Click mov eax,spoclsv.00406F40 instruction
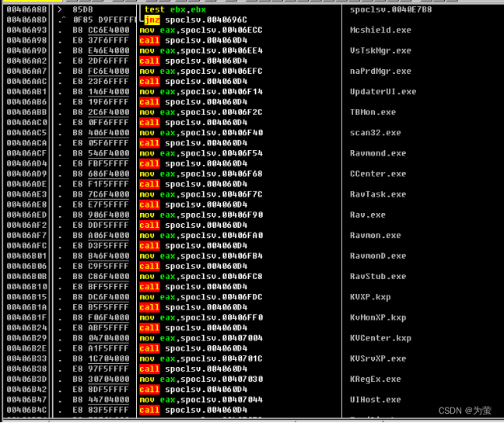This screenshot has width=504, height=423. (201, 133)
